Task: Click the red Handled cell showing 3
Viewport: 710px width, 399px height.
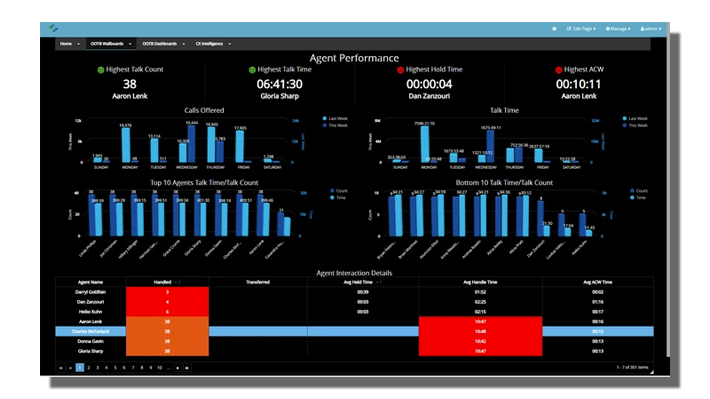Action: click(x=167, y=292)
